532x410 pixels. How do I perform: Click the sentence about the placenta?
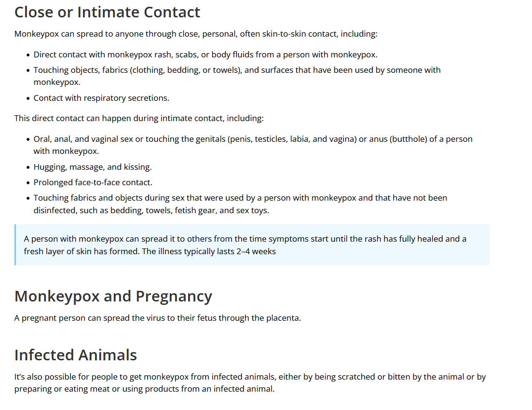pos(157,318)
